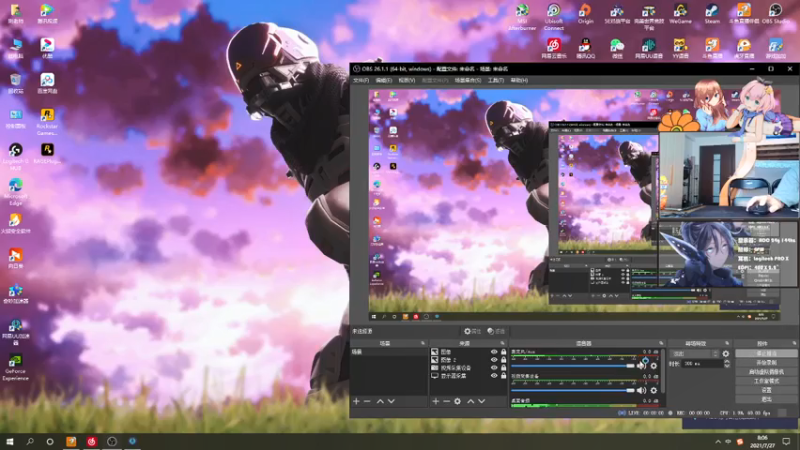Move scene up with Scenes panel up arrow
Image resolution: width=800 pixels, height=450 pixels.
tap(380, 402)
